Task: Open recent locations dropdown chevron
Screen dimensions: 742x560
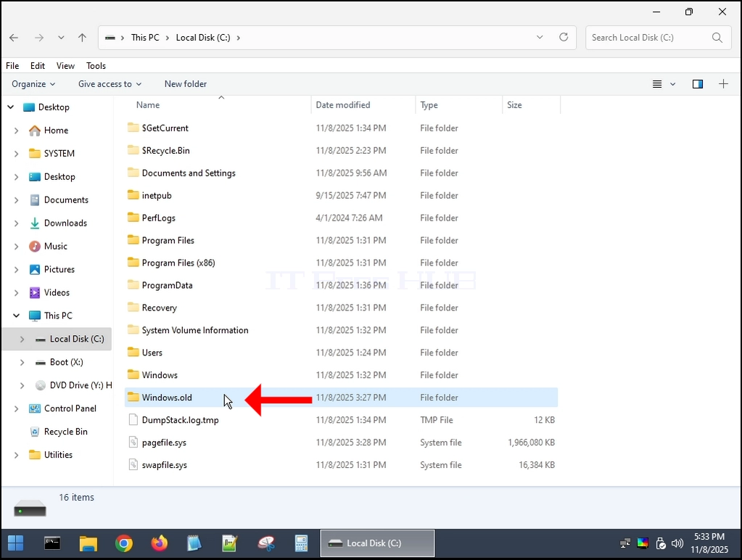Action: pyautogui.click(x=61, y=38)
